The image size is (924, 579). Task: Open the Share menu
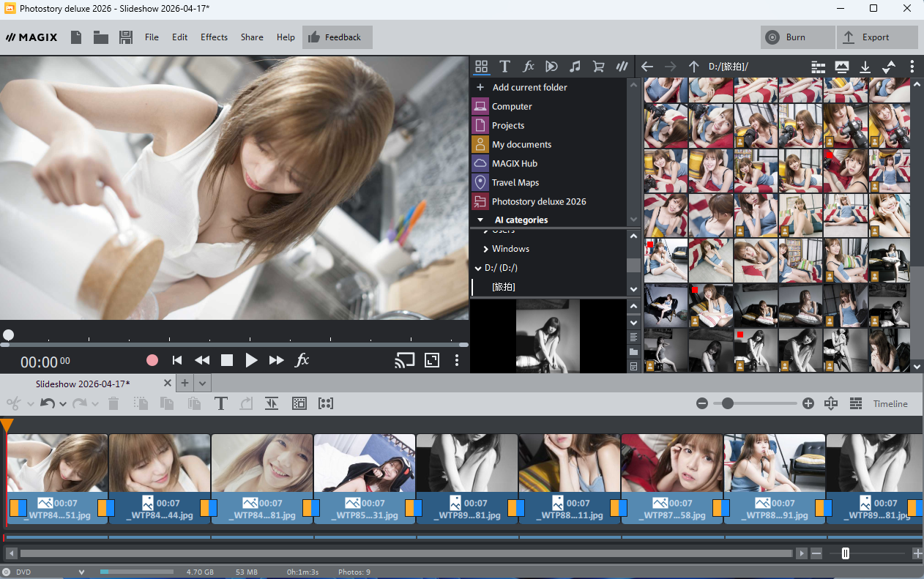coord(252,37)
